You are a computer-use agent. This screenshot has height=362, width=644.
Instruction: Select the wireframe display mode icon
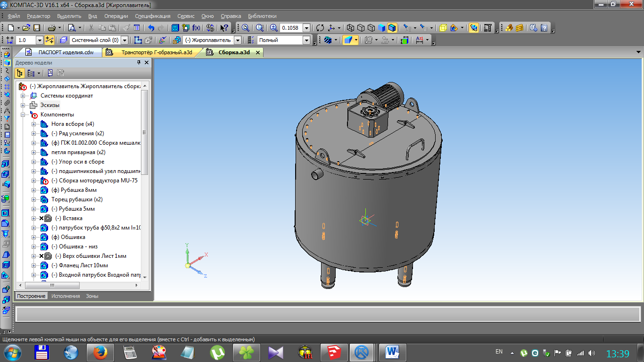point(351,28)
